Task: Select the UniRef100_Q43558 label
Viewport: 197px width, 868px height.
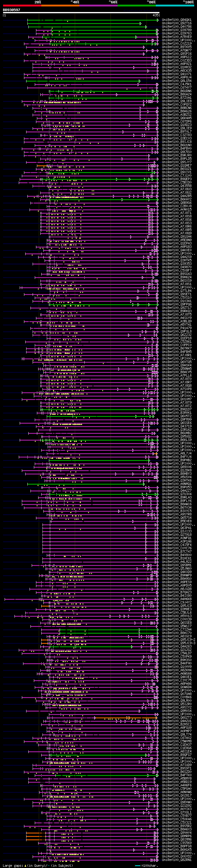Action: click(176, 186)
